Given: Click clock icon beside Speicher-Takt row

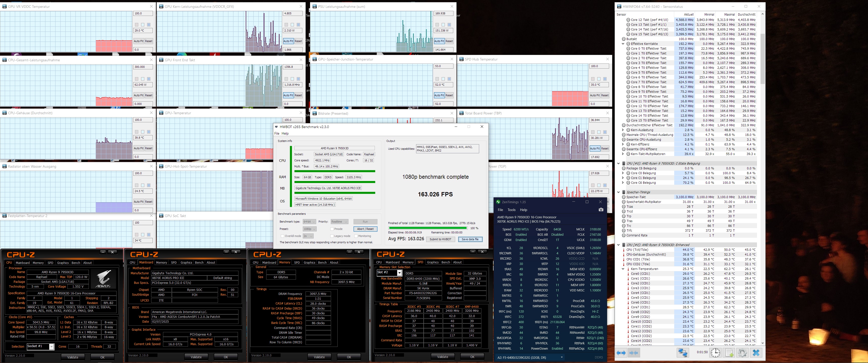Looking at the screenshot, I should coord(624,197).
